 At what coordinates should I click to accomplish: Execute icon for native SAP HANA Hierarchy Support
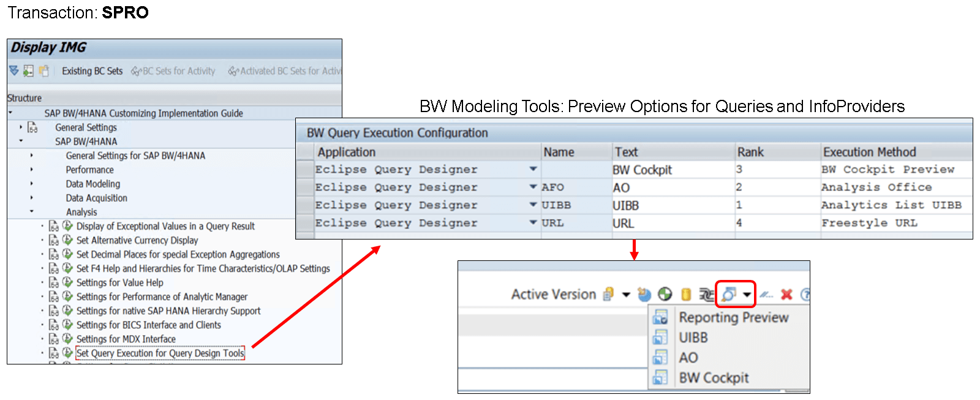point(68,311)
